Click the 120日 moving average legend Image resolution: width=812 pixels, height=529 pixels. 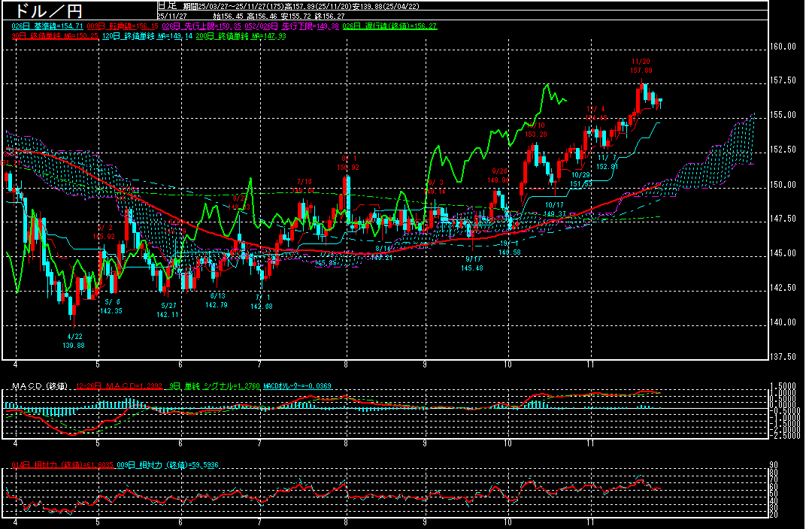point(147,35)
